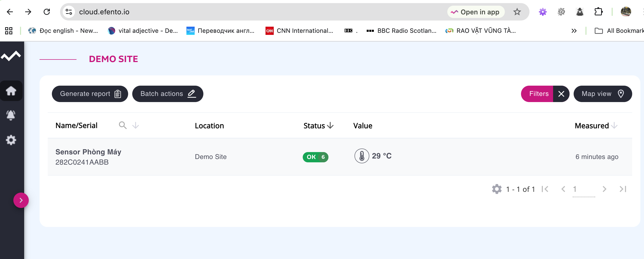The height and width of the screenshot is (259, 644).
Task: Sort by Status column arrow
Action: [330, 126]
